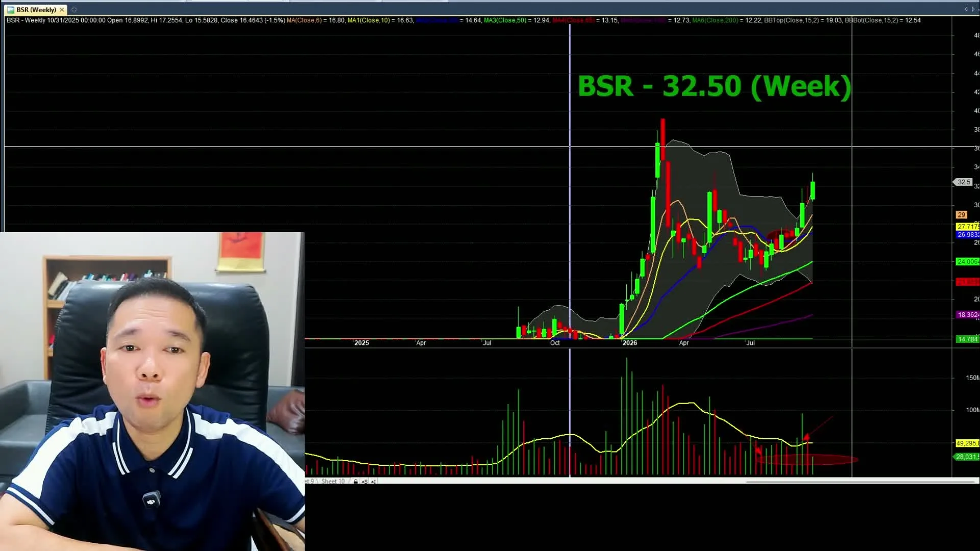Click the 2026 label on time axis
Image resolution: width=980 pixels, height=551 pixels.
630,343
